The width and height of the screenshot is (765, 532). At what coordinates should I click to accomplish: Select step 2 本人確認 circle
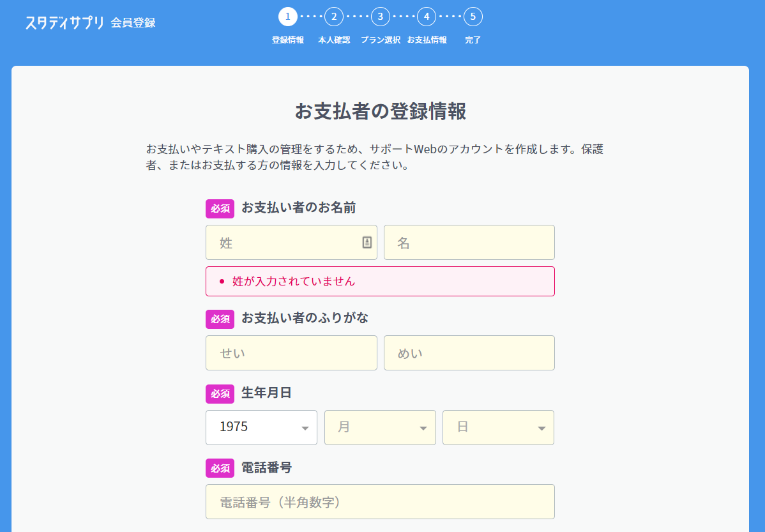coord(334,17)
